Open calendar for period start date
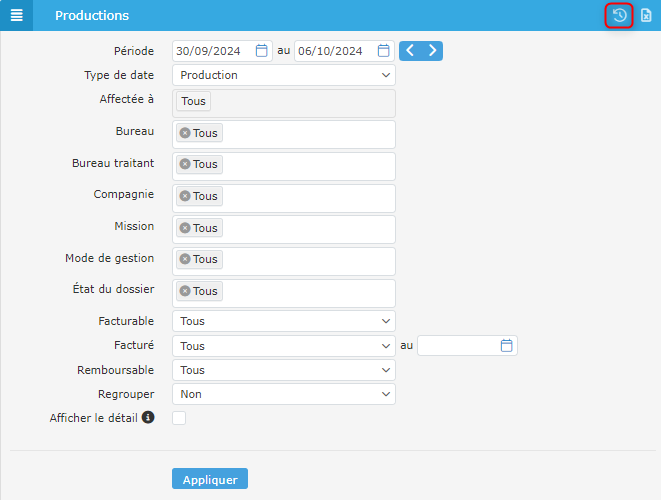Viewport: 661px width, 500px height. pos(262,51)
